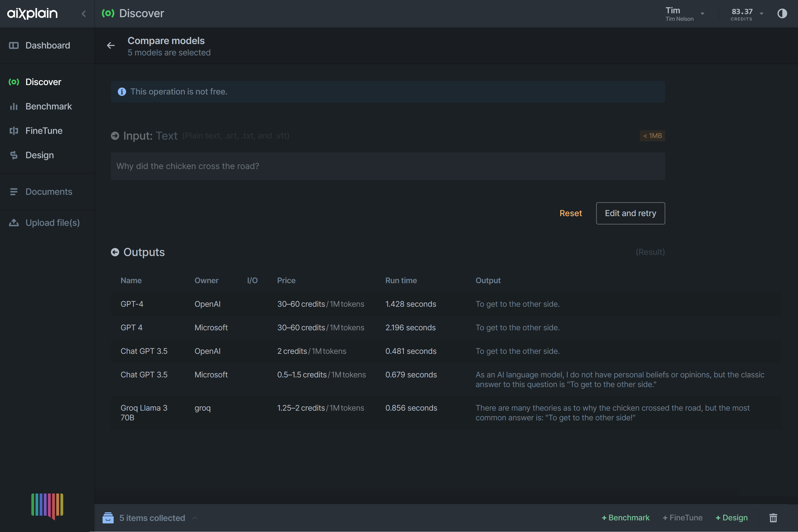Click the Documents lines icon
798x532 pixels.
click(14, 192)
